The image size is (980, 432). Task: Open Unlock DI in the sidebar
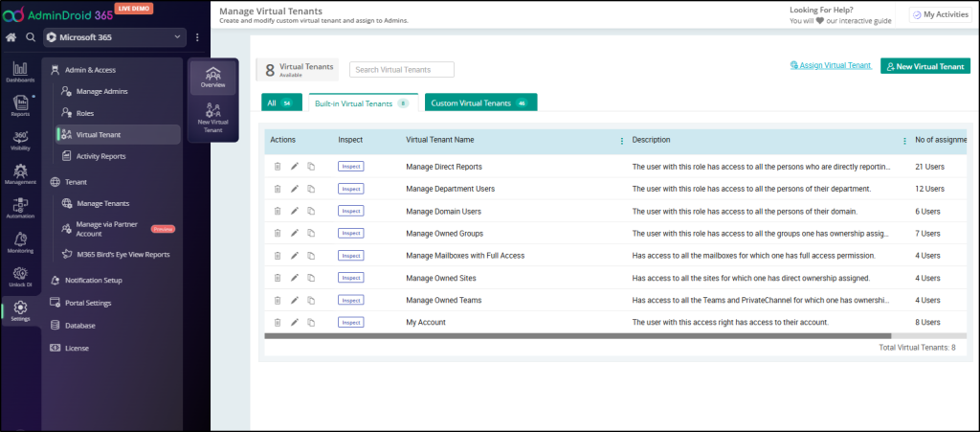[x=21, y=276]
